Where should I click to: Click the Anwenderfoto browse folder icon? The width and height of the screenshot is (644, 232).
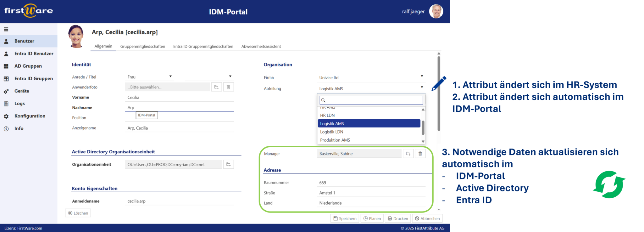click(x=216, y=87)
